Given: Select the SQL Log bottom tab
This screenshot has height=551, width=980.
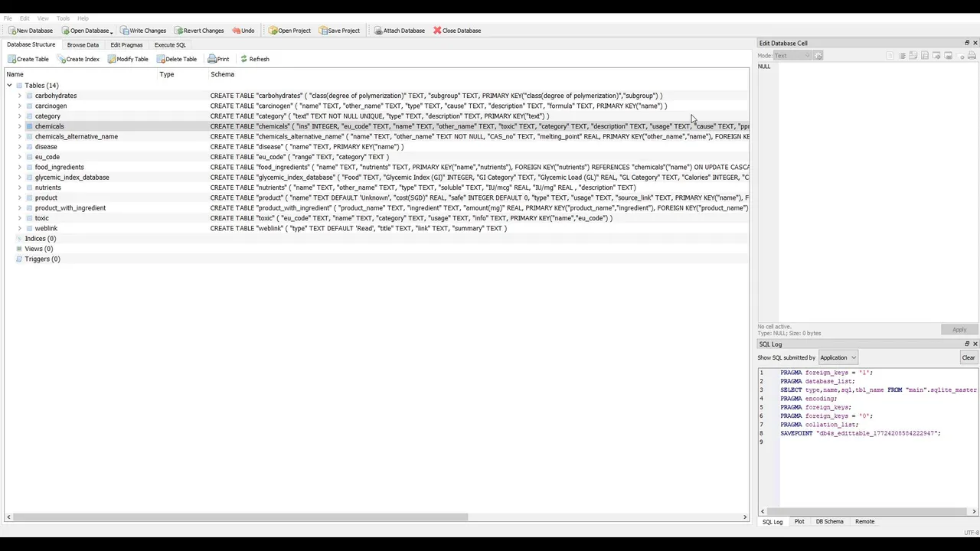Looking at the screenshot, I should coord(773,522).
